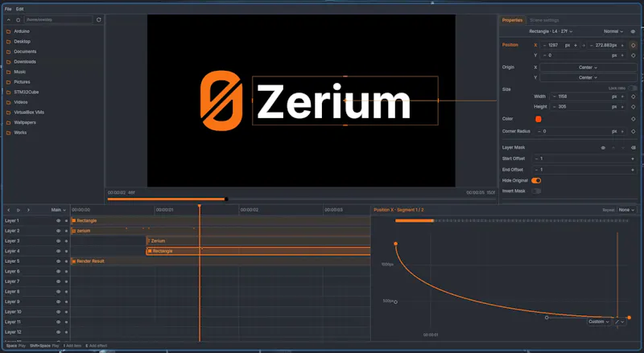Go up one folder in file browser

click(9, 20)
